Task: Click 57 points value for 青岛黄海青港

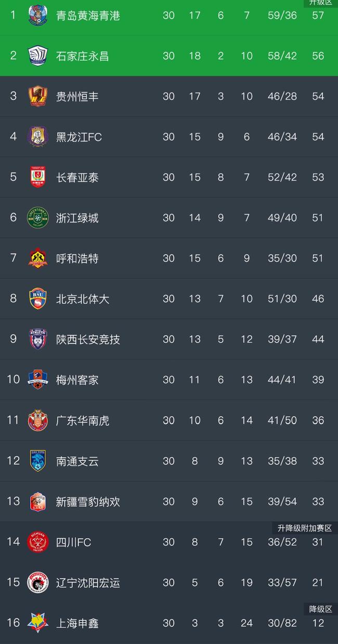Action: tap(318, 16)
